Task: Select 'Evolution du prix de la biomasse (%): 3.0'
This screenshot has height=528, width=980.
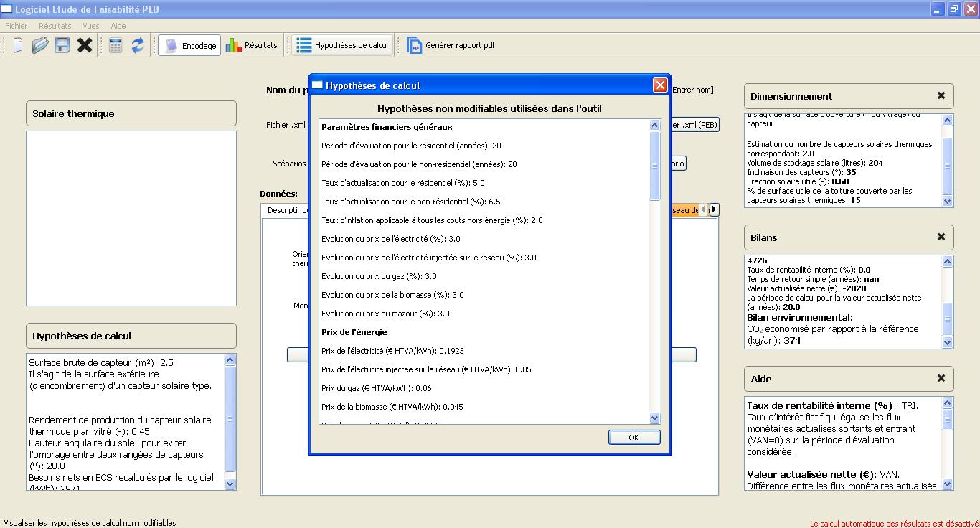Action: pos(392,295)
